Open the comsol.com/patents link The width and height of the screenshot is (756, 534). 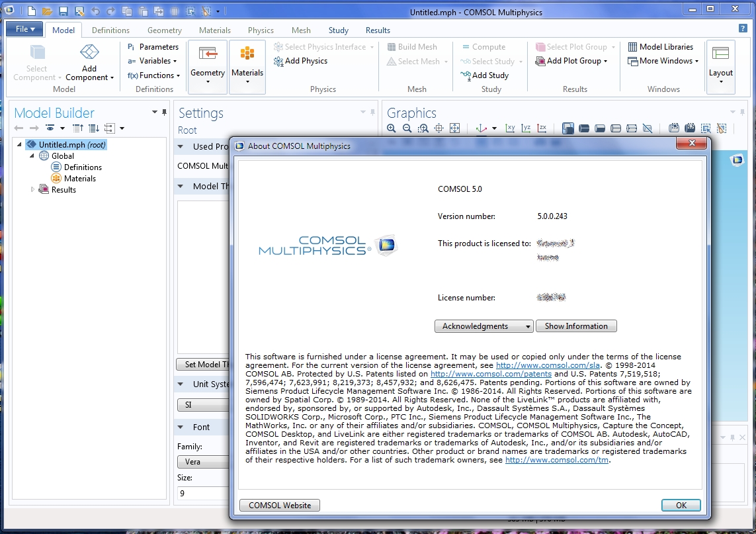pos(491,374)
